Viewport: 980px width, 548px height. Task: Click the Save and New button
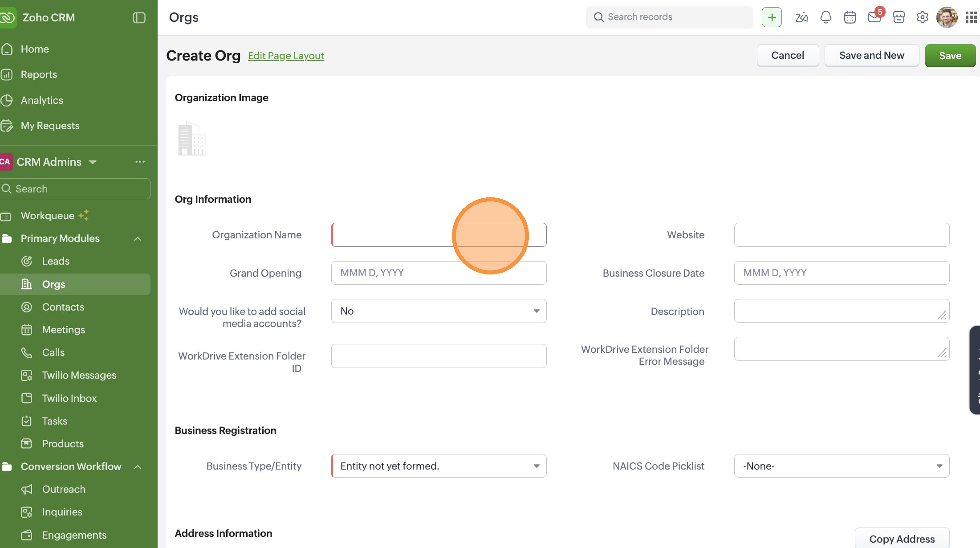coord(871,55)
